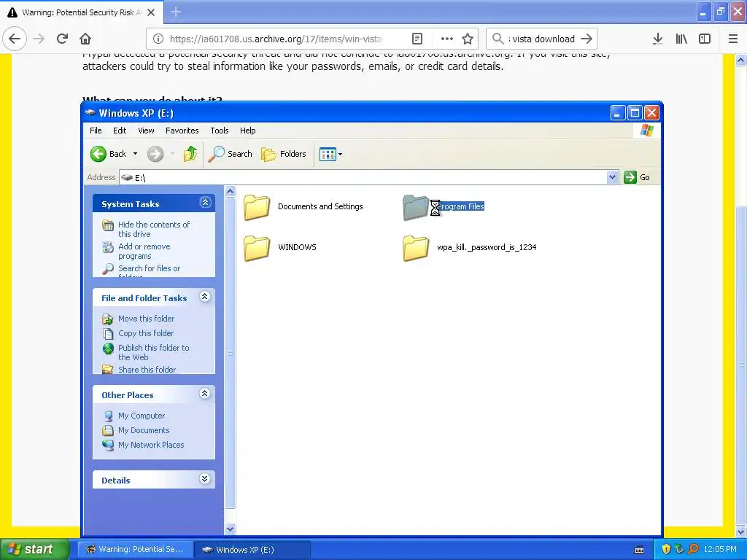
Task: Open My Computer in Other Places
Action: 142,416
